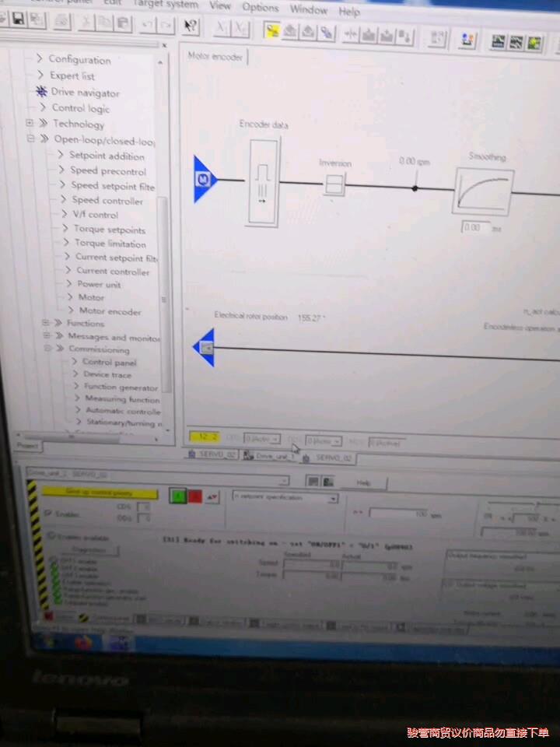Viewport: 560px width, 747px height.
Task: Click the X2 toolbar icon
Action: coord(240,29)
